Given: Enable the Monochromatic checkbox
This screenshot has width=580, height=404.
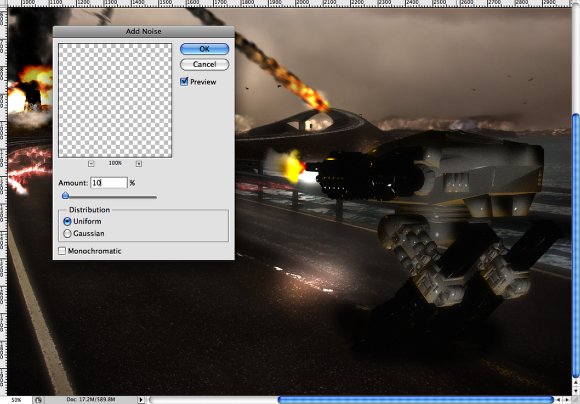Looking at the screenshot, I should click(x=62, y=251).
